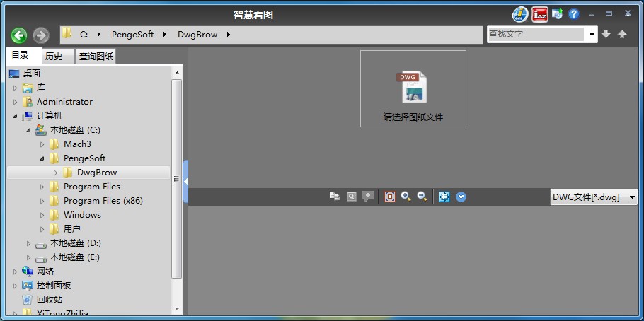Select the 用户 folder label
The height and width of the screenshot is (321, 644).
pyautogui.click(x=72, y=229)
